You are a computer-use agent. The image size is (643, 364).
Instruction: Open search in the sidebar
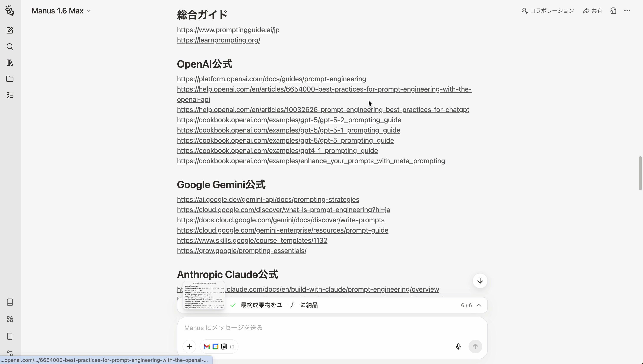pyautogui.click(x=10, y=47)
